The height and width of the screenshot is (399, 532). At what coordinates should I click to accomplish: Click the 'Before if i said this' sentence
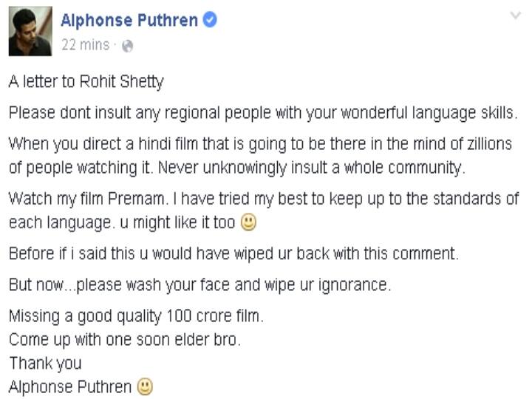coord(233,253)
